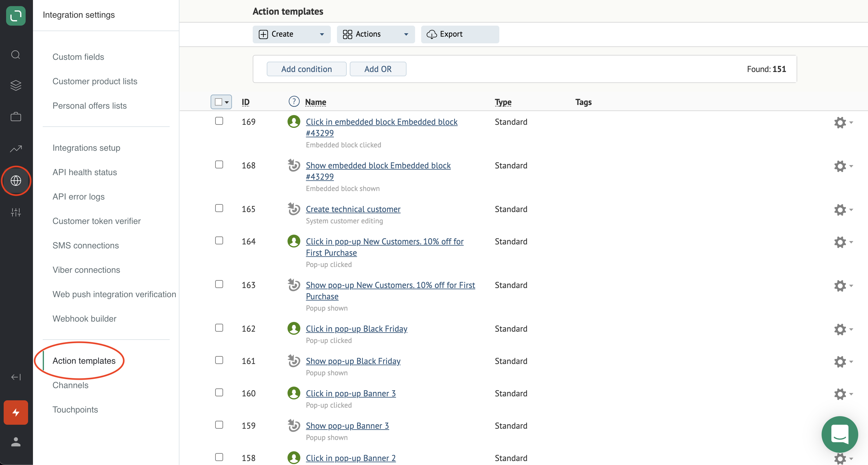Open API health status page
This screenshot has height=465, width=868.
[85, 172]
